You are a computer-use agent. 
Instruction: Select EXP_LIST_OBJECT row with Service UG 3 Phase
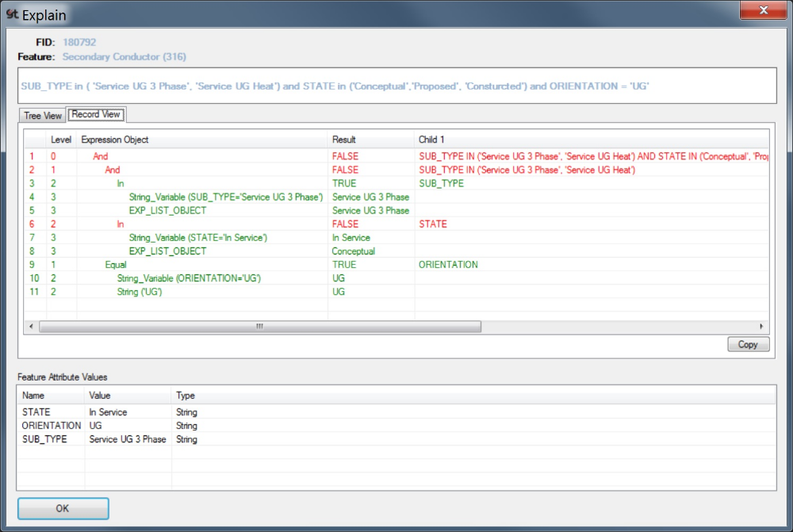(x=396, y=210)
